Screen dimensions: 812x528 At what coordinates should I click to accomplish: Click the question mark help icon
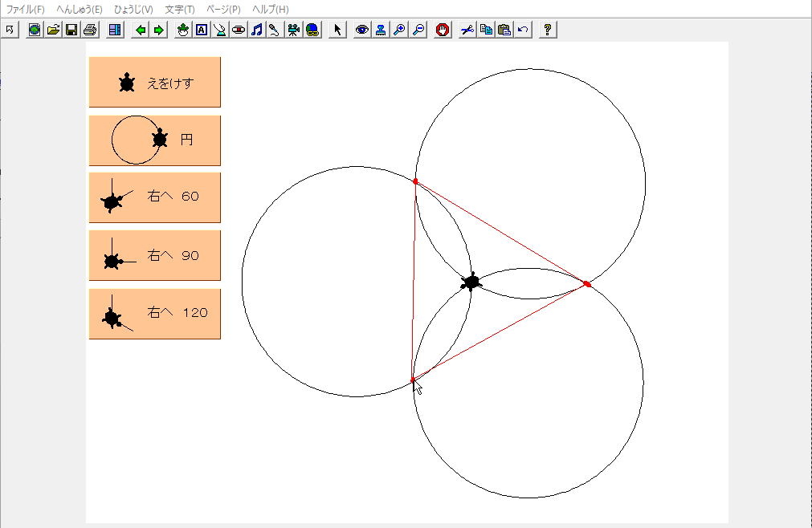click(548, 30)
